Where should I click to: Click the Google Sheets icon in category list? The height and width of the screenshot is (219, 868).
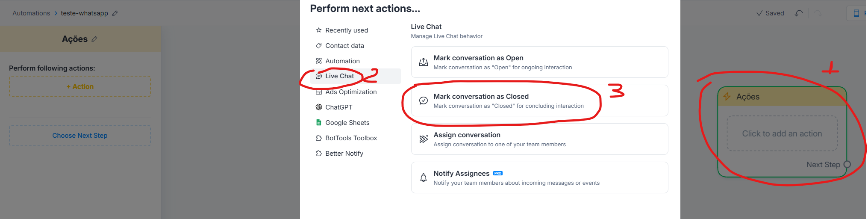pos(319,122)
